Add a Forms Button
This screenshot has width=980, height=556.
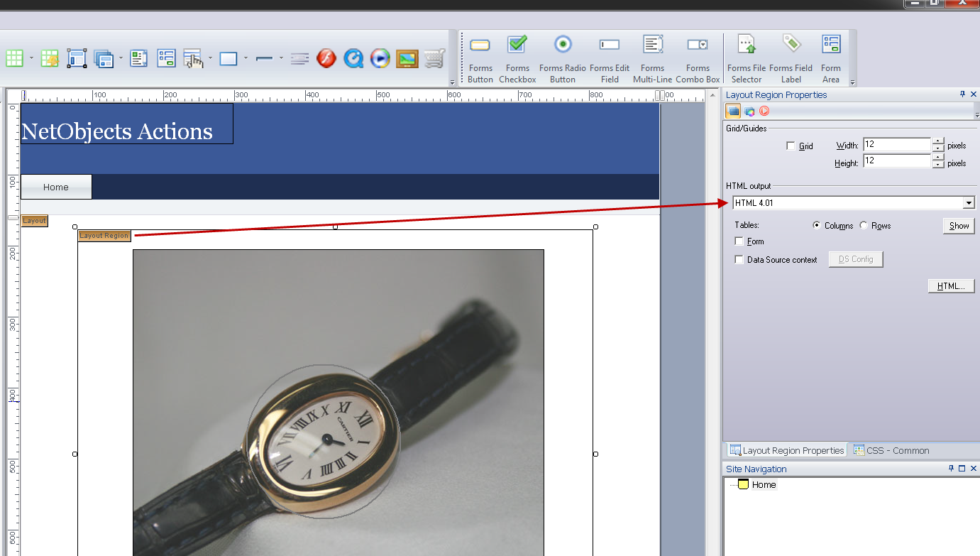(x=480, y=60)
